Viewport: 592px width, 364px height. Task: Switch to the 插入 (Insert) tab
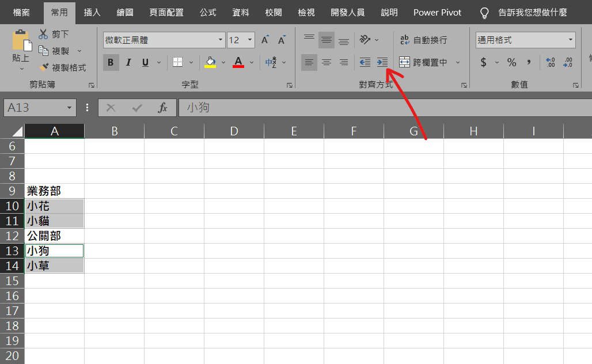pos(92,13)
